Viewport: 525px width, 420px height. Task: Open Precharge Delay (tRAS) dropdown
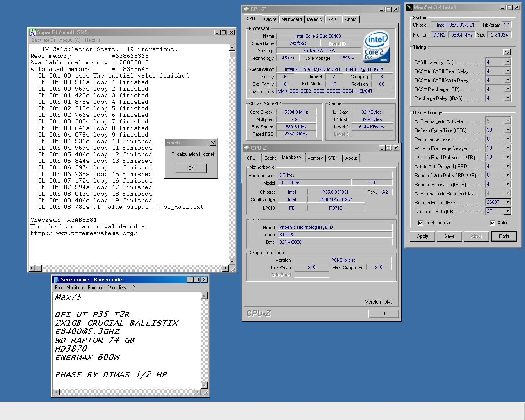pyautogui.click(x=507, y=98)
